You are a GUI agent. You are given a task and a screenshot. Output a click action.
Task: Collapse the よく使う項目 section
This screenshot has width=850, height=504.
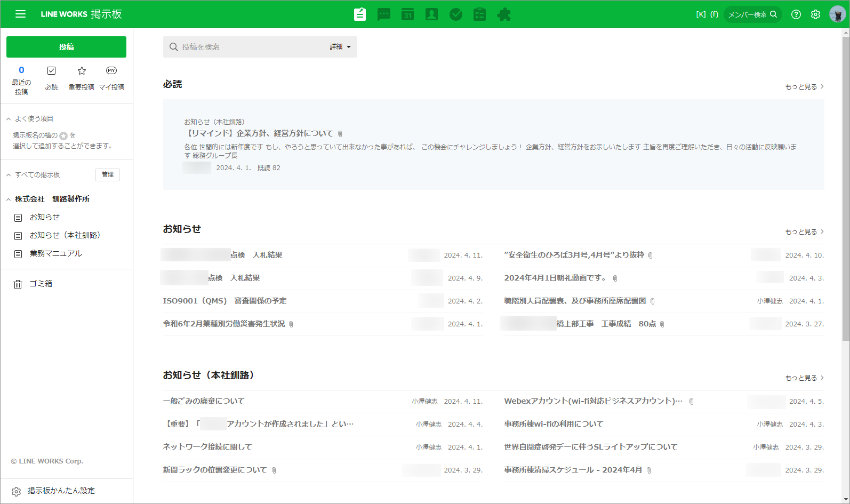coord(9,119)
